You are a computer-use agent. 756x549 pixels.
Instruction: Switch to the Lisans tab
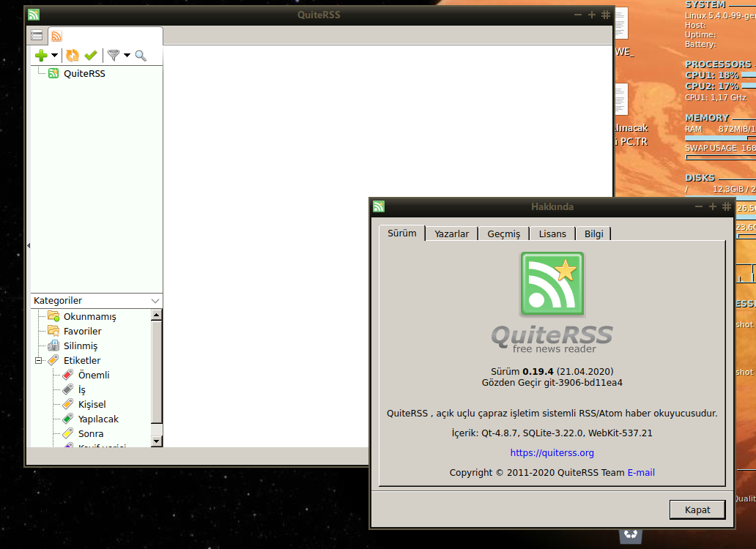click(x=552, y=234)
